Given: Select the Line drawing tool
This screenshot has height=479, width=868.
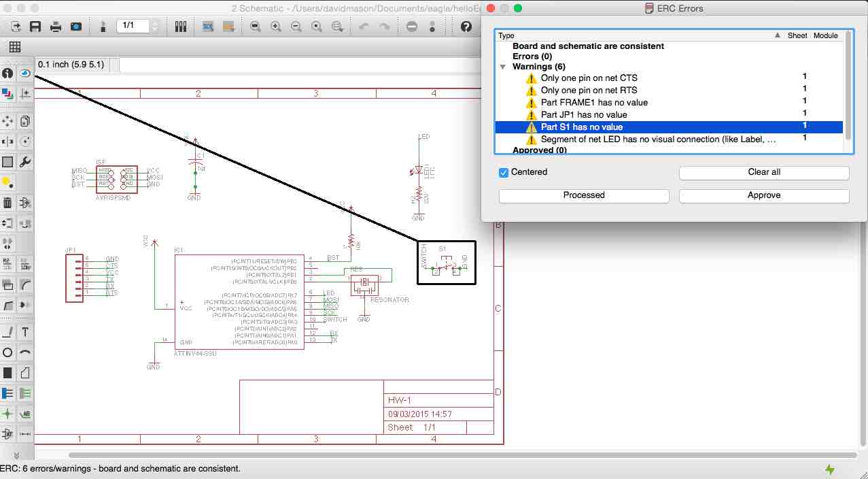Looking at the screenshot, I should (7, 332).
